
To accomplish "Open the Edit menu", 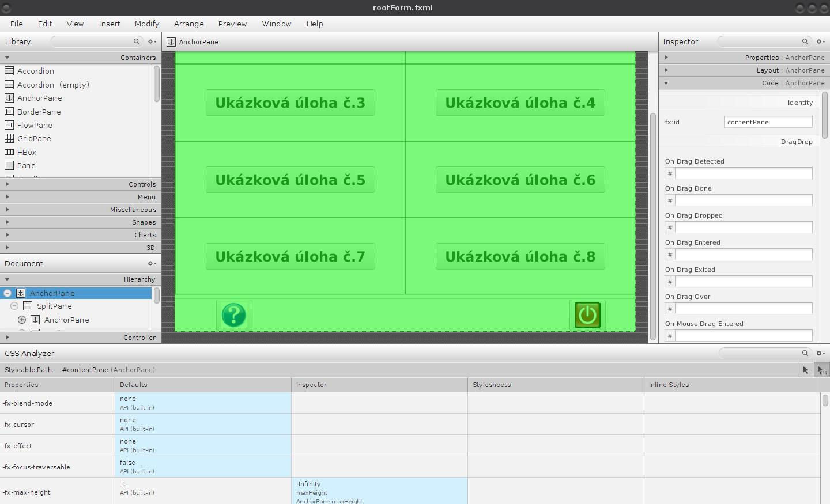I will click(45, 24).
